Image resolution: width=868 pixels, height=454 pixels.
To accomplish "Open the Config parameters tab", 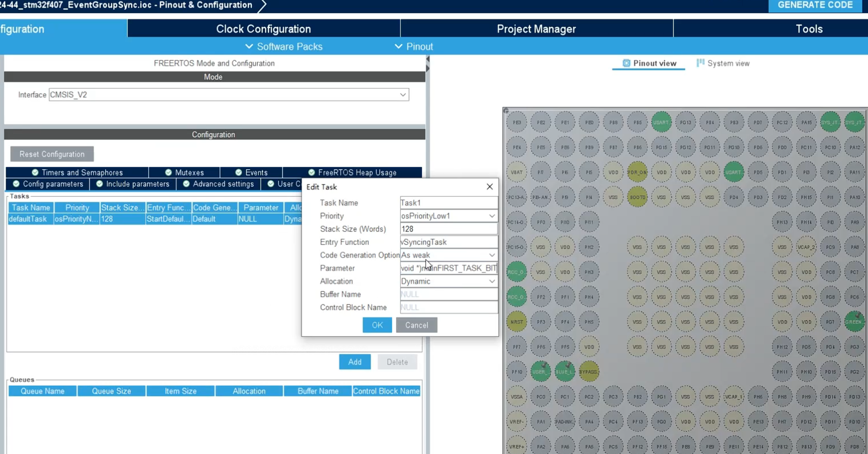I will (48, 184).
